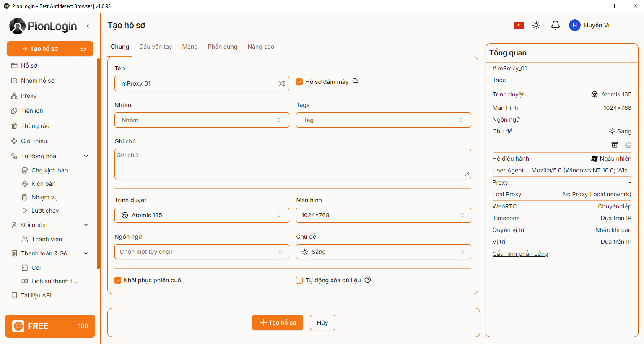This screenshot has height=344, width=644.
Task: Click bottom Tạo hồ sơ submit button
Action: click(x=278, y=323)
